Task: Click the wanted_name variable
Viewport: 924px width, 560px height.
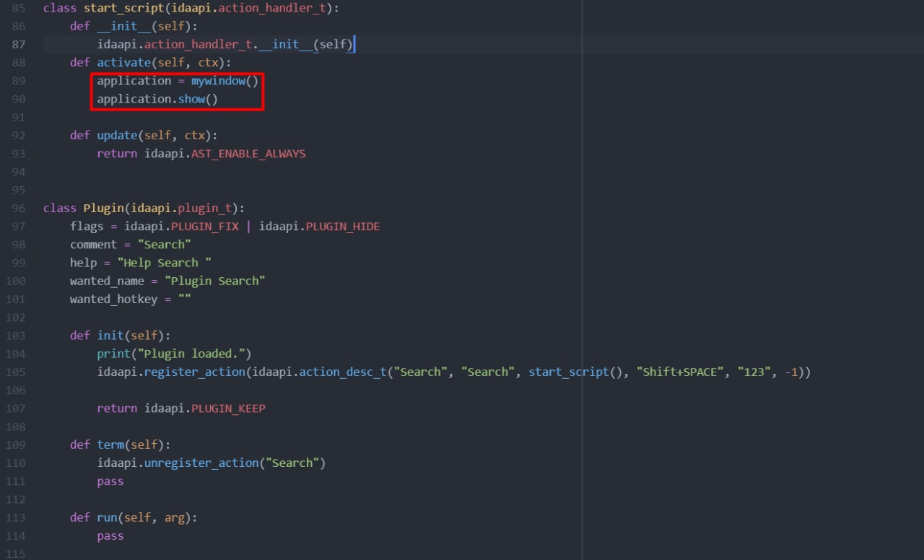Action: [108, 281]
